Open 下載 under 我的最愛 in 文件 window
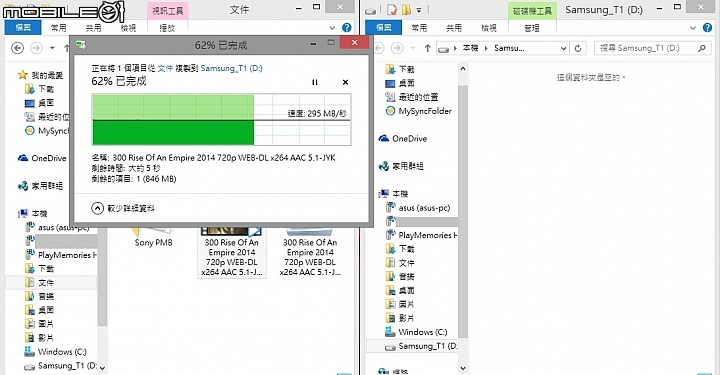 pos(40,89)
